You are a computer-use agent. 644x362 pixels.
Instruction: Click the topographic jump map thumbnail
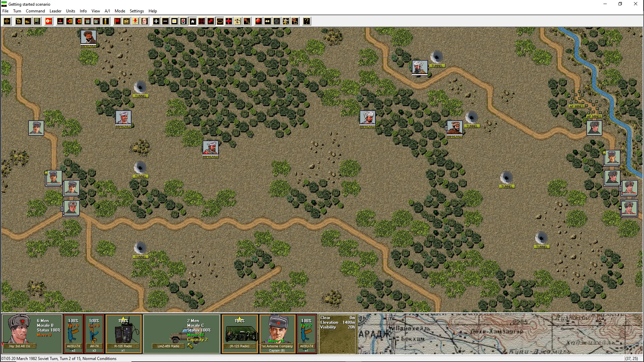pos(500,334)
